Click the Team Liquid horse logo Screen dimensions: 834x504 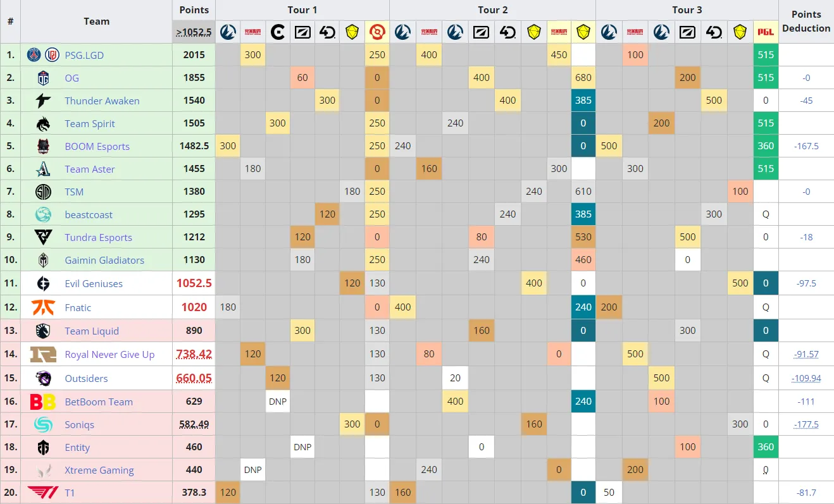click(x=43, y=331)
